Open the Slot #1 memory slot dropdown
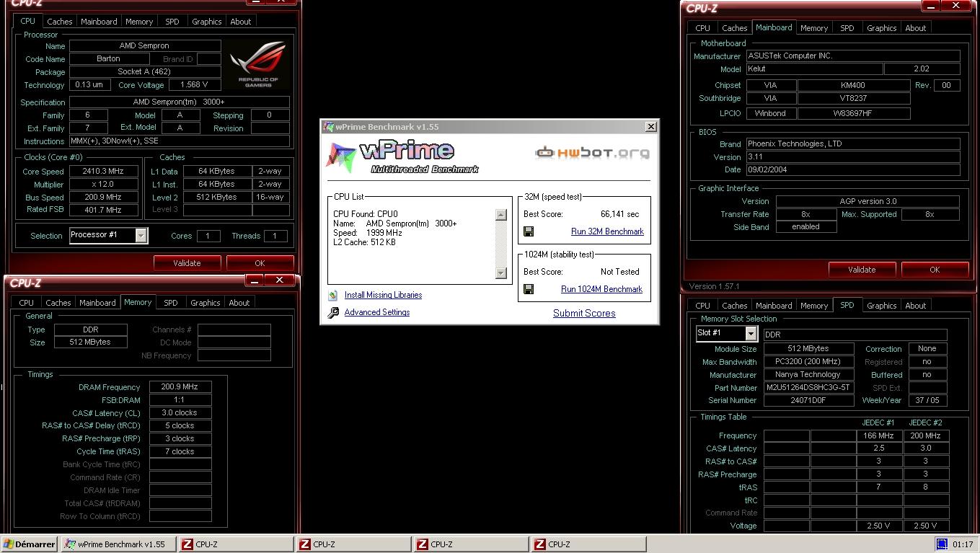The image size is (980, 553). 751,333
